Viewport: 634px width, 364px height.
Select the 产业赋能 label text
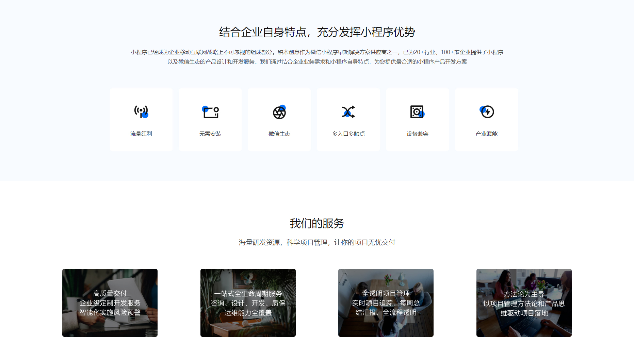pos(486,134)
